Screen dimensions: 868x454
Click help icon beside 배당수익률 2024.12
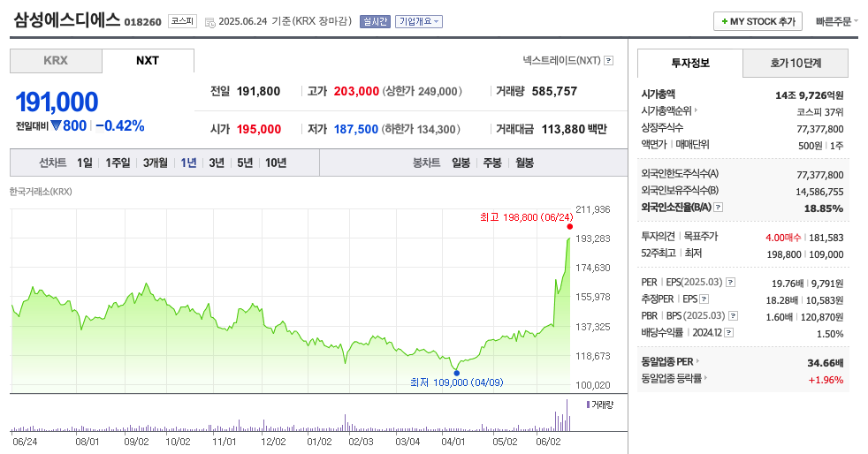pyautogui.click(x=728, y=333)
